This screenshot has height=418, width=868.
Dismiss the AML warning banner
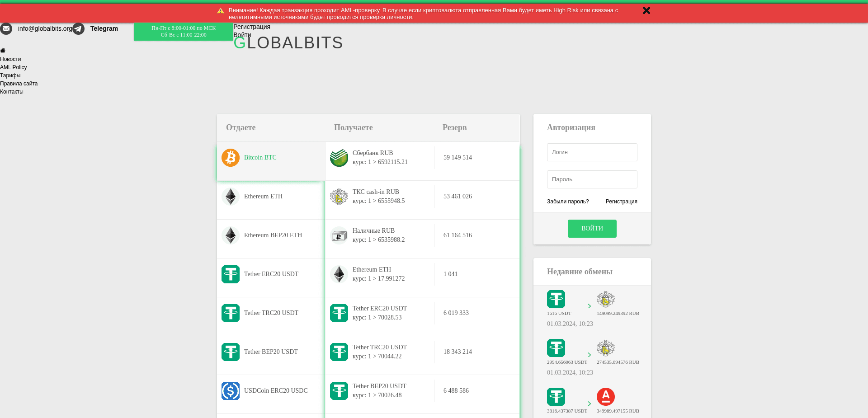coord(646,10)
